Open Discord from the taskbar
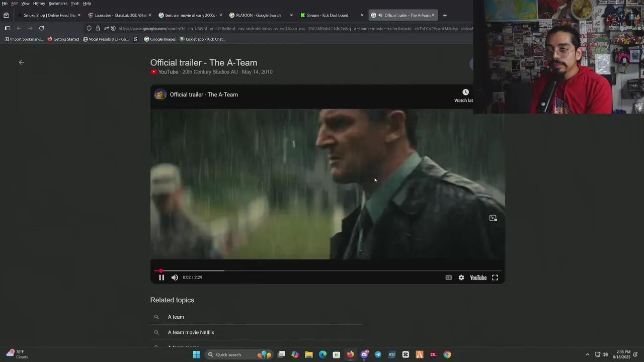 click(364, 354)
